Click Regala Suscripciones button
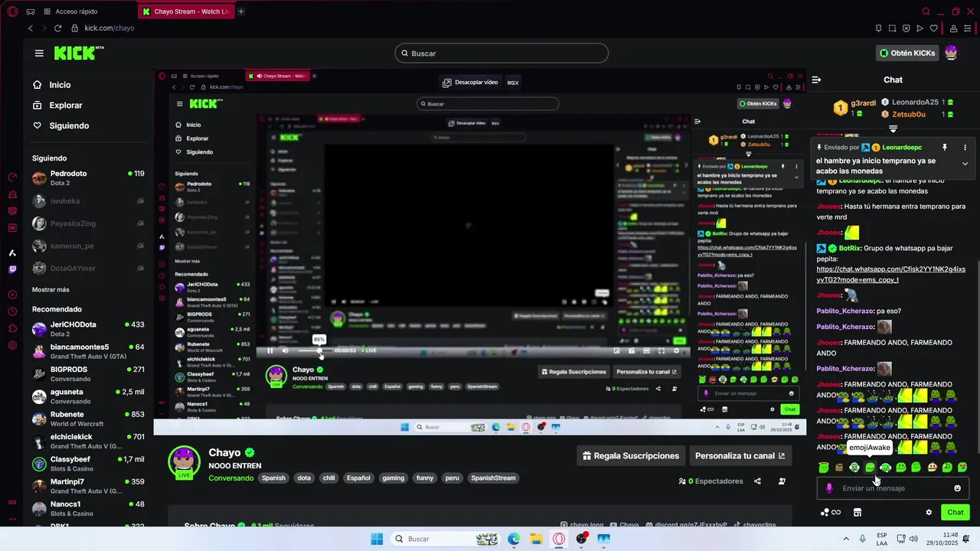This screenshot has width=980, height=551. tap(631, 455)
